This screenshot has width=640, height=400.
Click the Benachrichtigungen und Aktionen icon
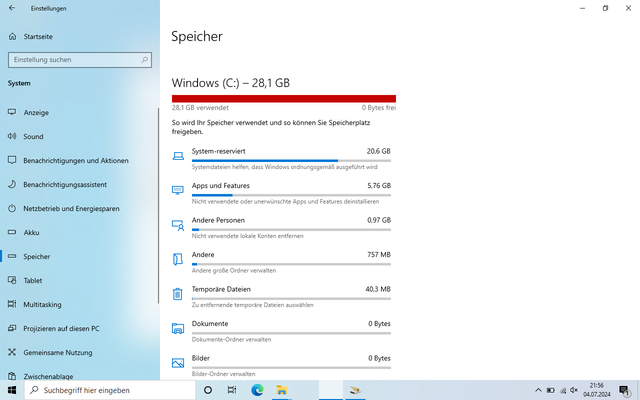pyautogui.click(x=12, y=160)
